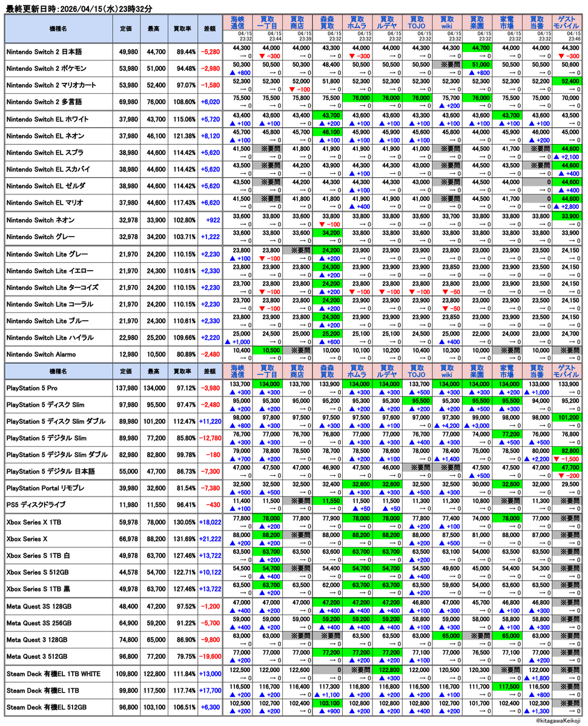Viewport: 588px width, 726px height.
Task: Click +2,100 change in Switch EL スプラ row
Action: (567, 157)
